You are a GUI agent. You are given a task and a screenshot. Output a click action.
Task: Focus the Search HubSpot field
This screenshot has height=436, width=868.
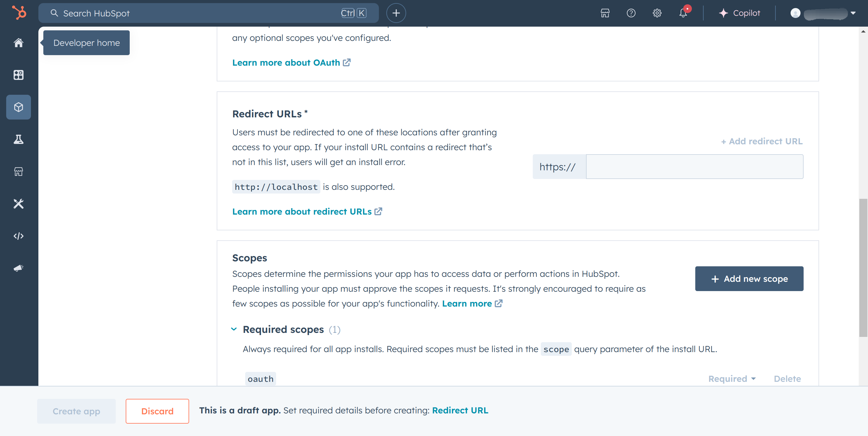pyautogui.click(x=209, y=13)
